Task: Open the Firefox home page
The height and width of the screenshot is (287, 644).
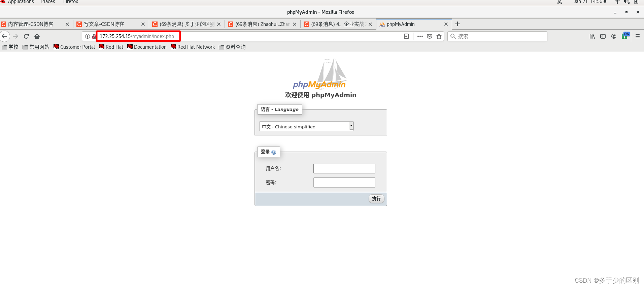Action: tap(37, 36)
